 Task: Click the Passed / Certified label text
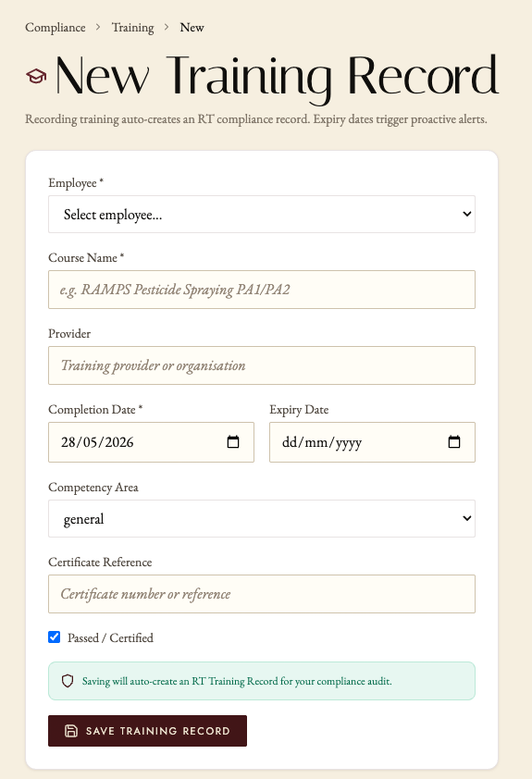coord(110,637)
